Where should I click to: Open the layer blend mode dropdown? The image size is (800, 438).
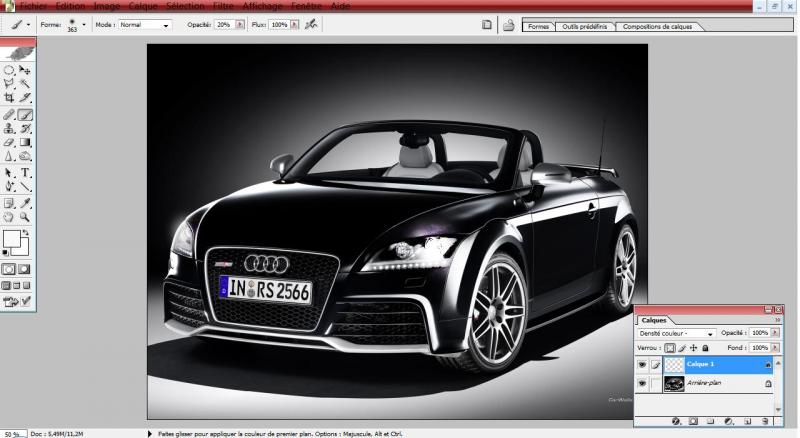click(x=676, y=333)
